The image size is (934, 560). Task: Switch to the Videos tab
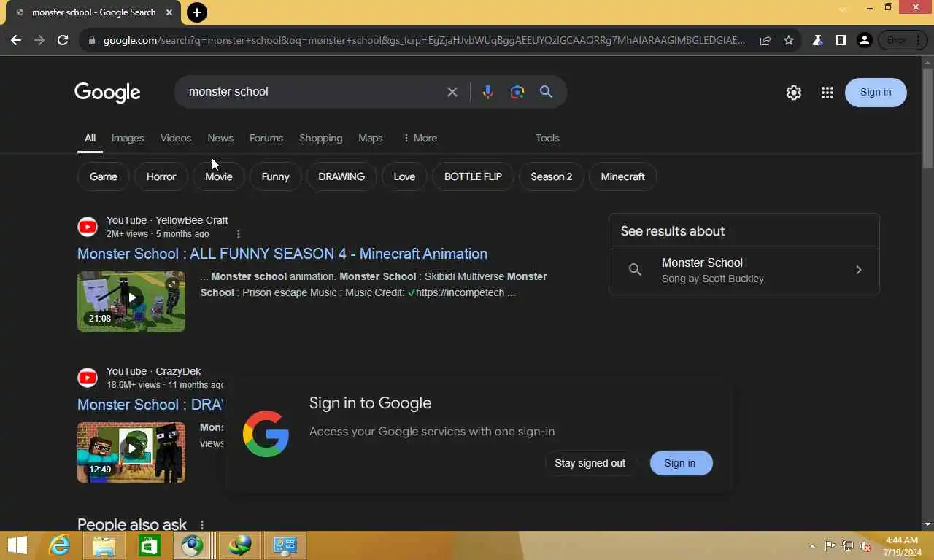[176, 138]
